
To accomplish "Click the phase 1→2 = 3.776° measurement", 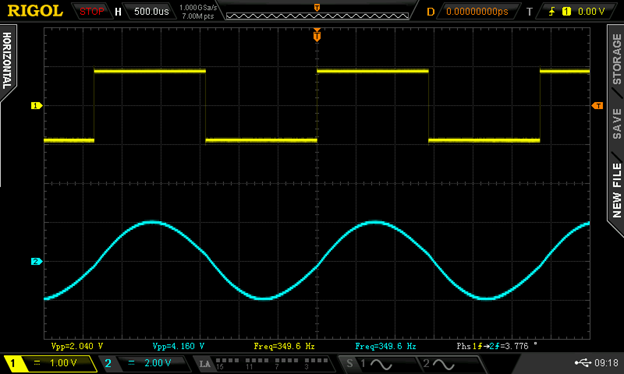I will [496, 346].
